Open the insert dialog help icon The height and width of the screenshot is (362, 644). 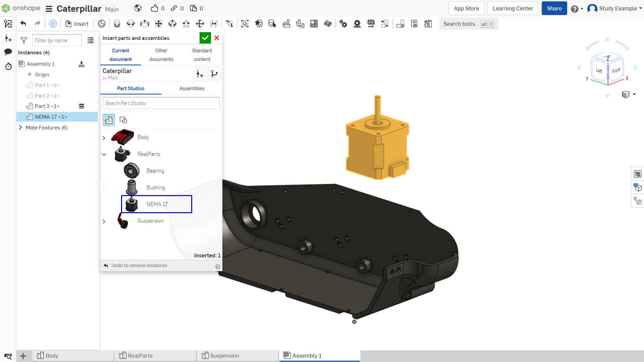pos(218,266)
